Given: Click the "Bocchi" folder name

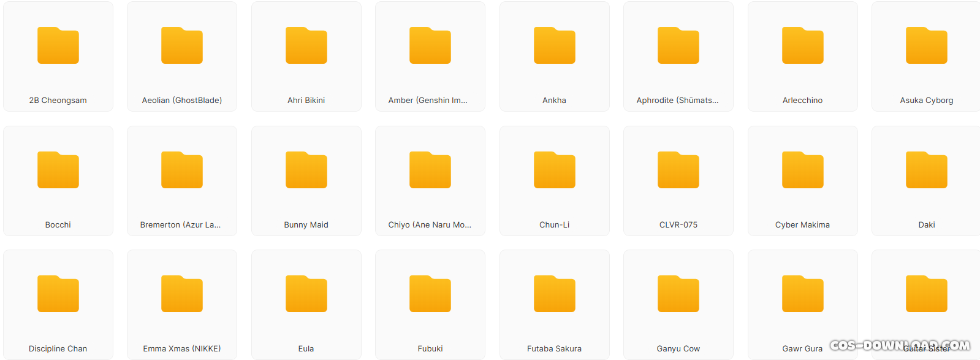Looking at the screenshot, I should [x=58, y=225].
